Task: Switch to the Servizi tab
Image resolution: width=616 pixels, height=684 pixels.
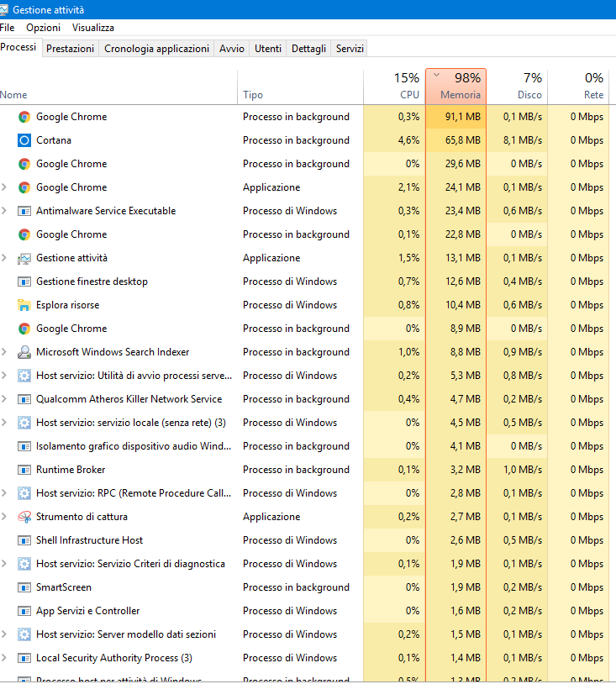Action: (x=350, y=49)
